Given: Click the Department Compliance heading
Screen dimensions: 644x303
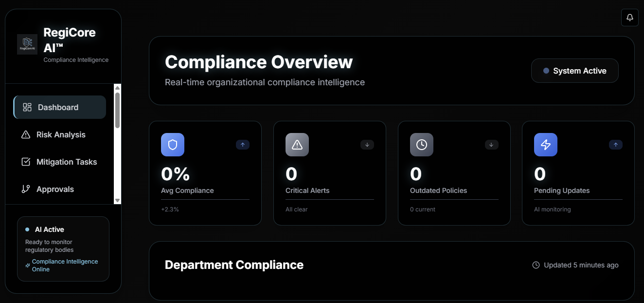Looking at the screenshot, I should pos(234,265).
